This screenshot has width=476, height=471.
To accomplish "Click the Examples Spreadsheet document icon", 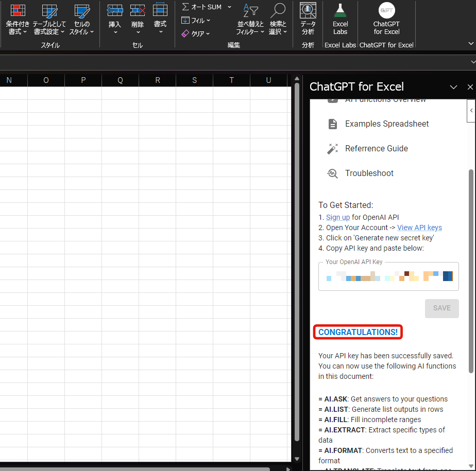I will click(333, 124).
